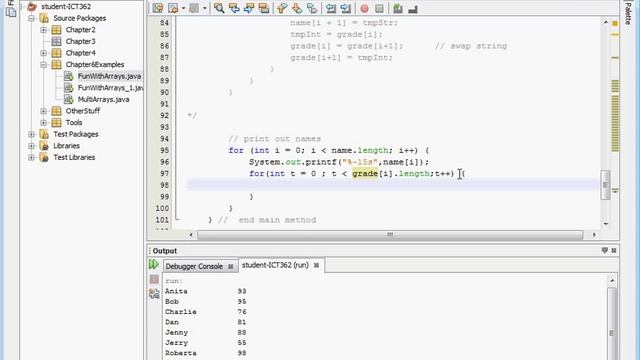Click the Comment selected lines icon
The height and width of the screenshot is (360, 640).
[398, 8]
